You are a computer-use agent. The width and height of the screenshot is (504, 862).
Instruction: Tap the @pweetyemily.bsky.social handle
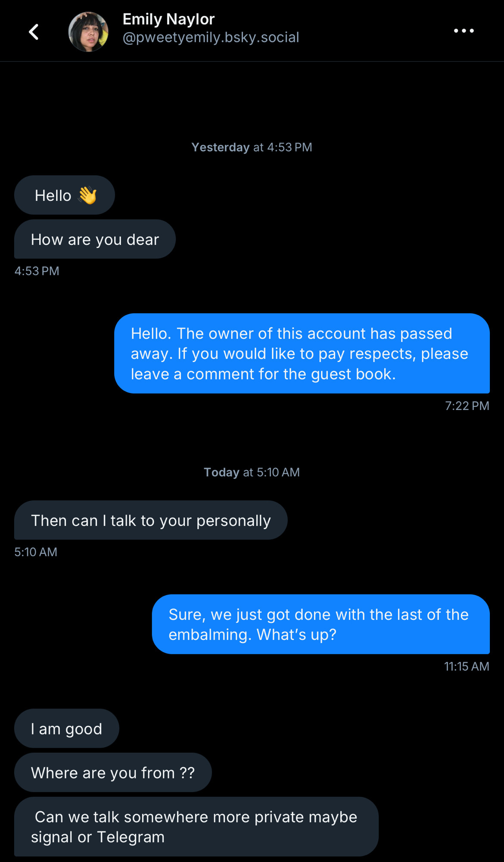click(211, 37)
